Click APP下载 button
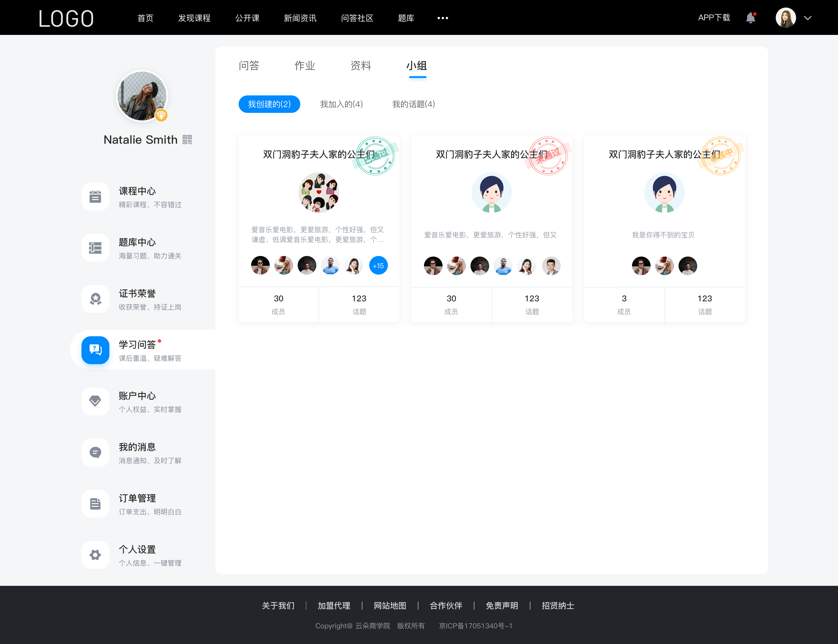838x644 pixels. pyautogui.click(x=712, y=17)
